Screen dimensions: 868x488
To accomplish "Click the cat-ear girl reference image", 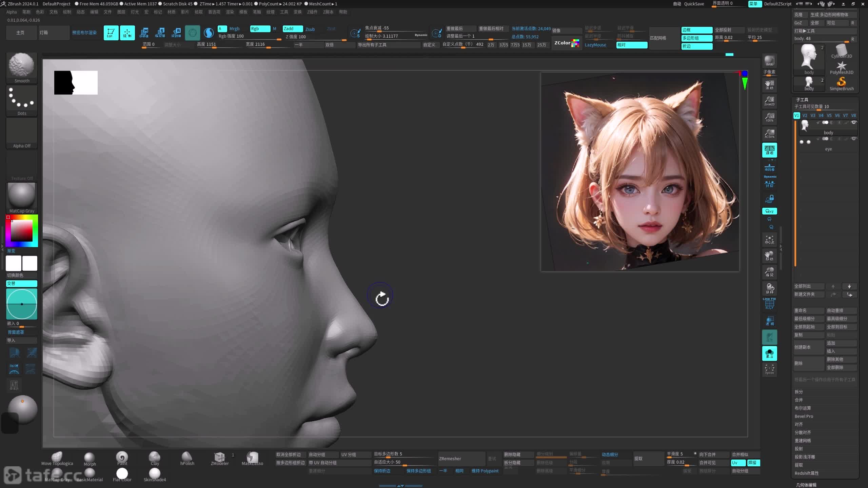I will 640,171.
